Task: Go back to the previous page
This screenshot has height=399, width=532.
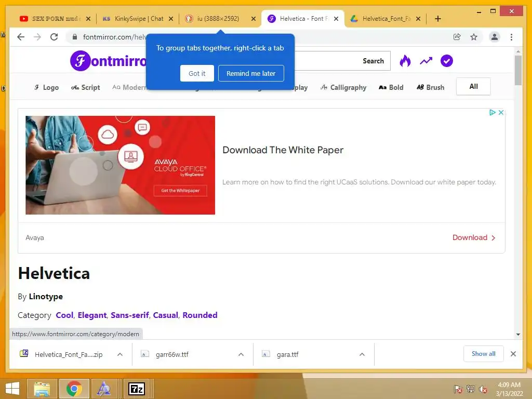Action: [21, 37]
